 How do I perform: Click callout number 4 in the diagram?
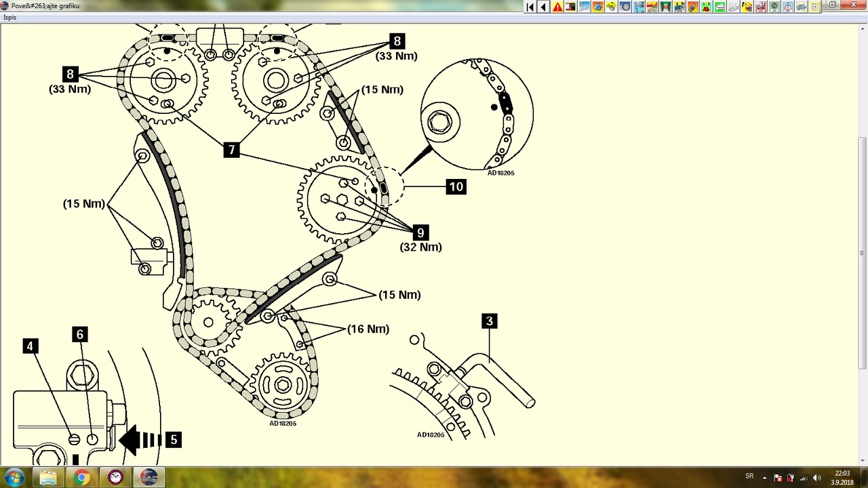[29, 346]
